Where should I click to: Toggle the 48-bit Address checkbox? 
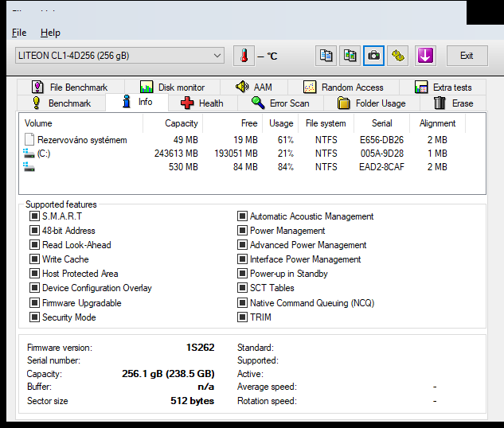coord(34,230)
